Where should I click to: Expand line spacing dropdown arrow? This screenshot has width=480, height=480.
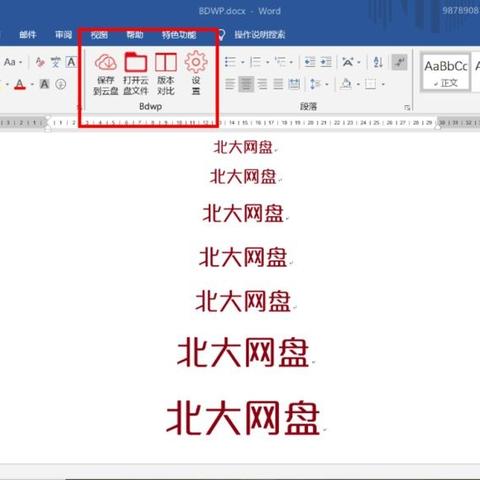pos(327,84)
